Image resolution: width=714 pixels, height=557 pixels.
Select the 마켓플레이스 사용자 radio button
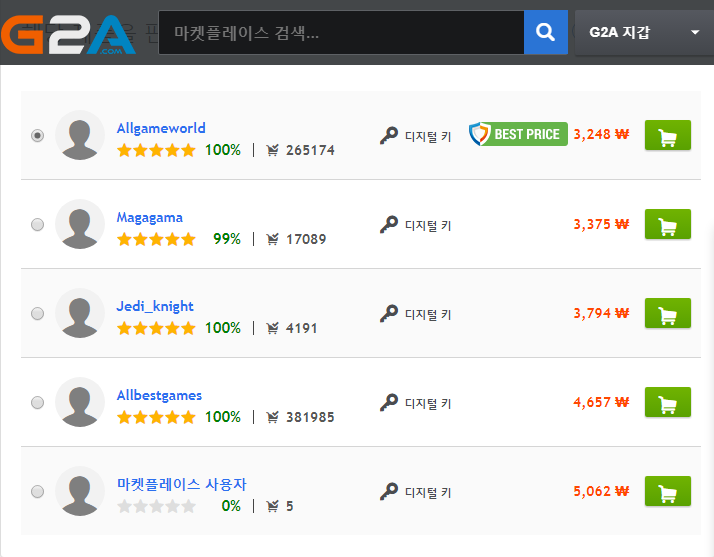coord(37,491)
